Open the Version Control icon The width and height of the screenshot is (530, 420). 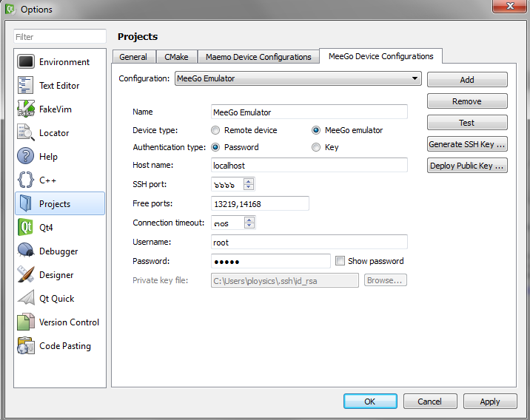tap(26, 322)
